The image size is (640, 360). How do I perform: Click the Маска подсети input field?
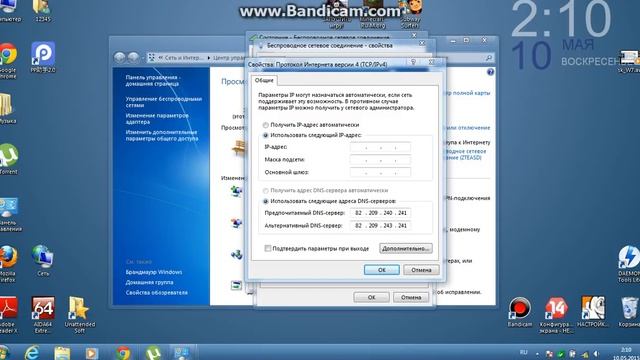pos(380,160)
